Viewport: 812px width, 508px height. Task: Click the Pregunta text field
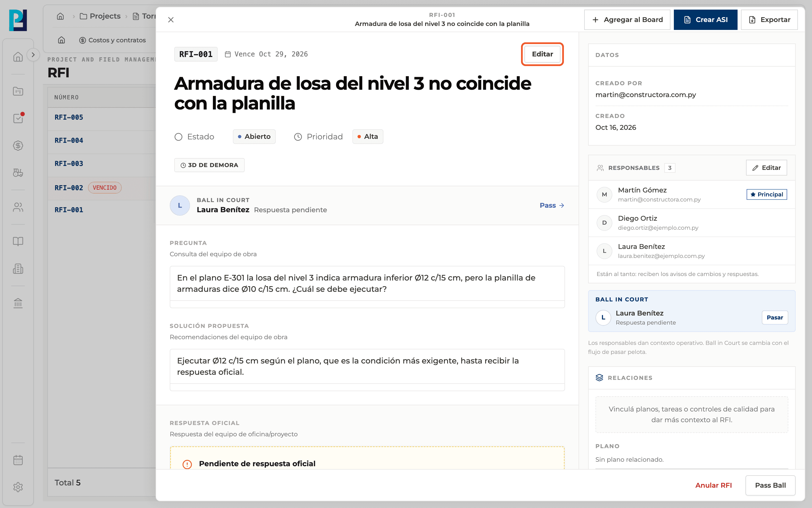click(x=367, y=287)
